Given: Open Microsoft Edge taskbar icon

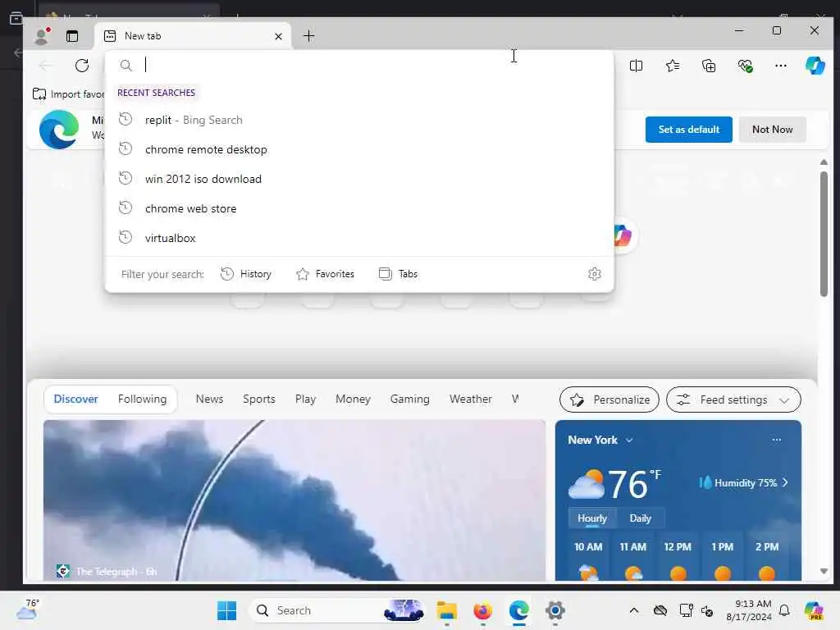Looking at the screenshot, I should pyautogui.click(x=518, y=610).
